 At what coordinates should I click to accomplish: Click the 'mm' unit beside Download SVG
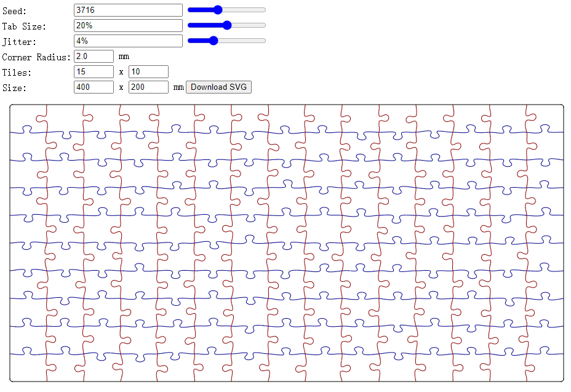click(x=178, y=87)
